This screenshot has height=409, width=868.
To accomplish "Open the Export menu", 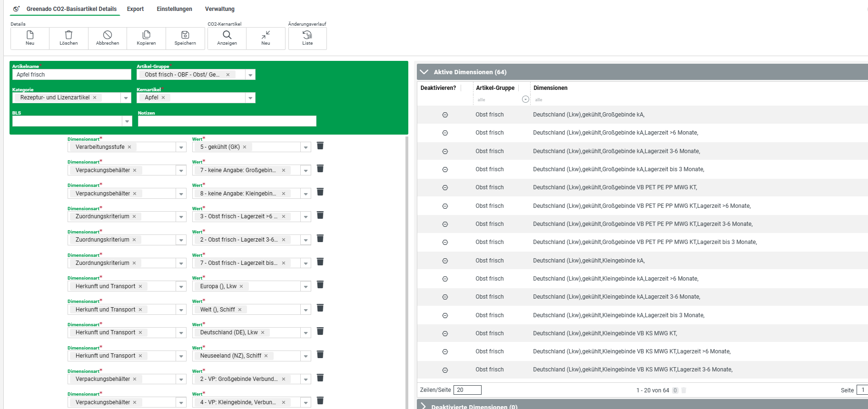I will (135, 9).
